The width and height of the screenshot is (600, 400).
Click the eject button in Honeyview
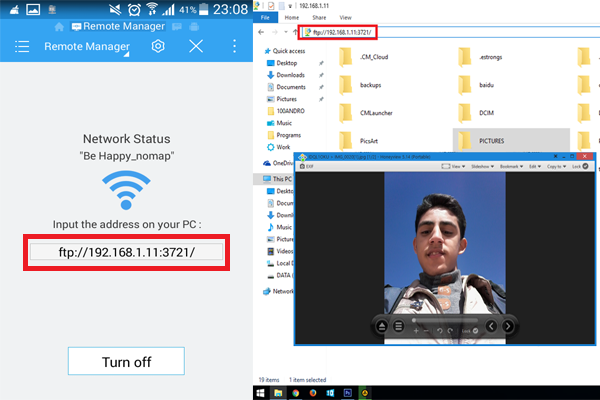coord(383,326)
